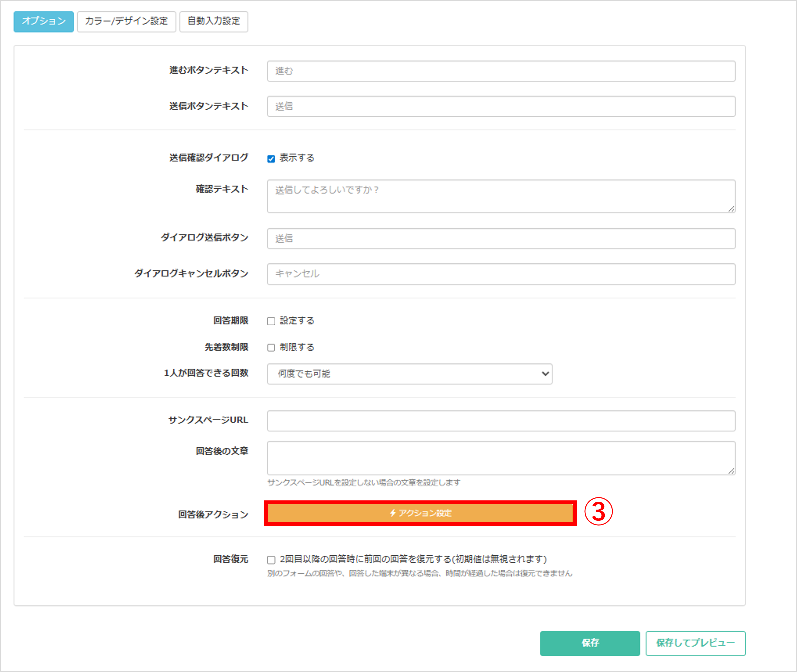Click the サンクスページURL input field

(501, 421)
